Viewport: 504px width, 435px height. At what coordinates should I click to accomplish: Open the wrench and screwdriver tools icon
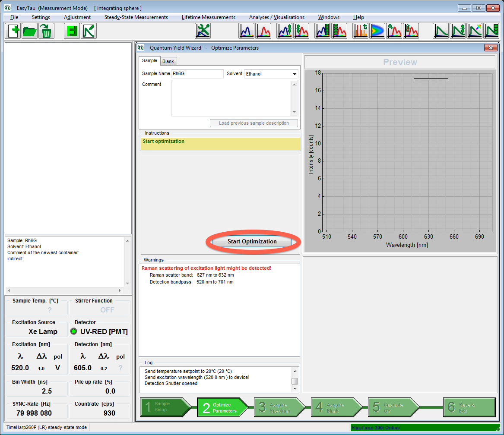(203, 31)
